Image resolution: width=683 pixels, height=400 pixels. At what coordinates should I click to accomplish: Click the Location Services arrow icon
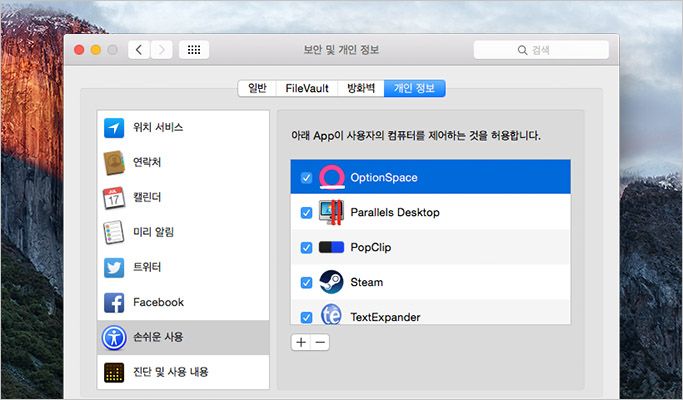(x=114, y=128)
